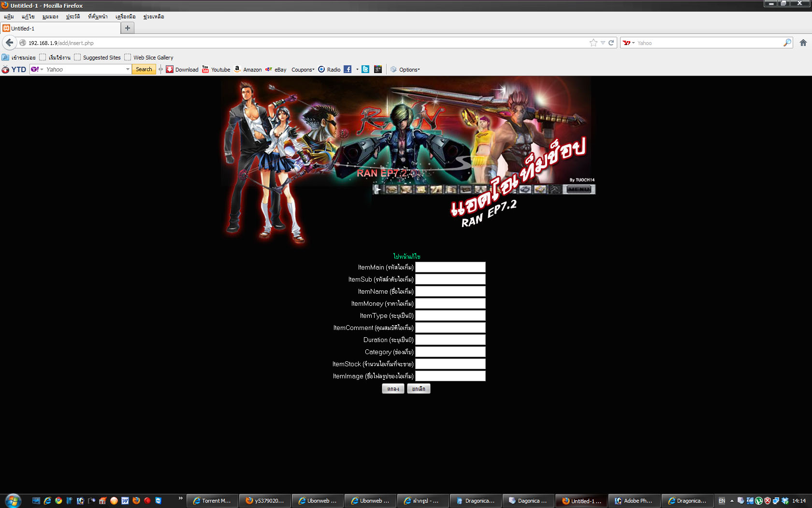Open the Suggested Sites bookmark
This screenshot has width=812, height=508.
(x=97, y=57)
